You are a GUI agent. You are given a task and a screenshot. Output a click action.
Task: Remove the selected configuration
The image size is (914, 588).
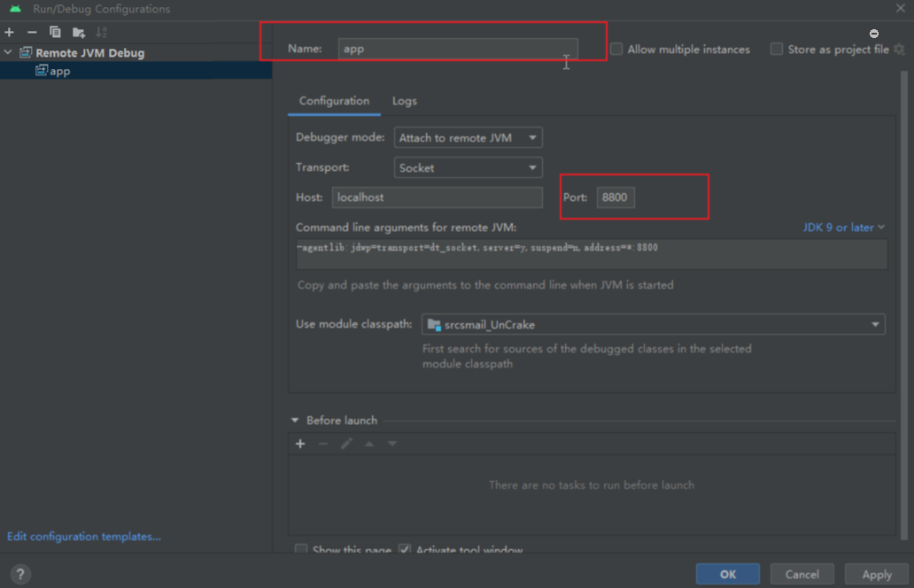coord(32,32)
